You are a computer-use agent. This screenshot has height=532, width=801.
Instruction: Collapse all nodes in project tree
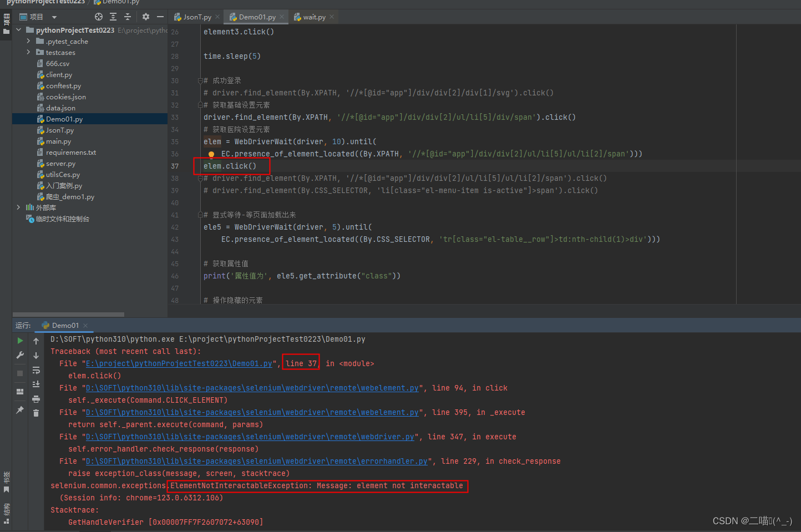pos(127,17)
